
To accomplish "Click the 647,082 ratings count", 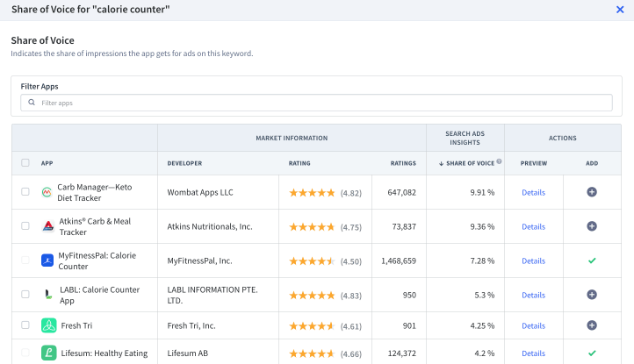I will (401, 192).
